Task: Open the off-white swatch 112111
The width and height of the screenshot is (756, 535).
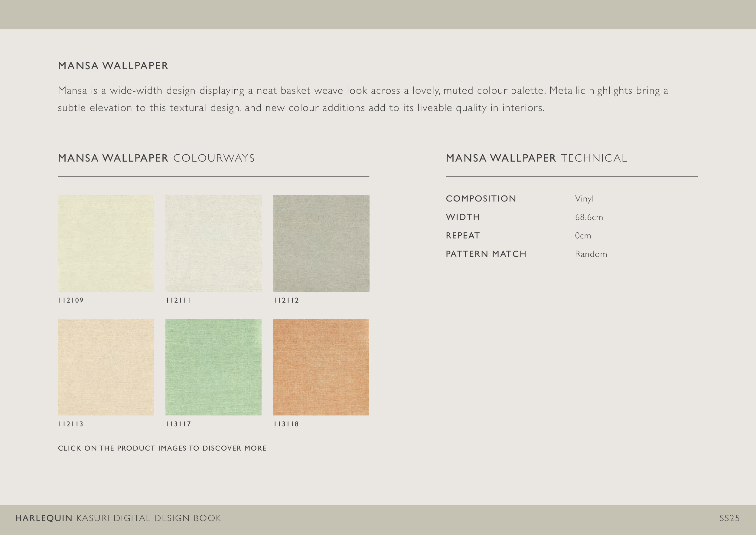Action: point(213,243)
